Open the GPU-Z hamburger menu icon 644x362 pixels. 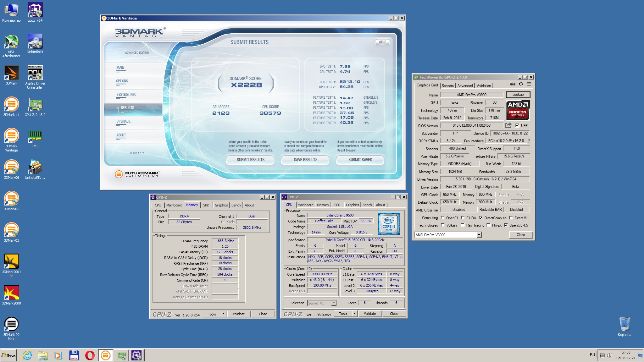tap(529, 84)
